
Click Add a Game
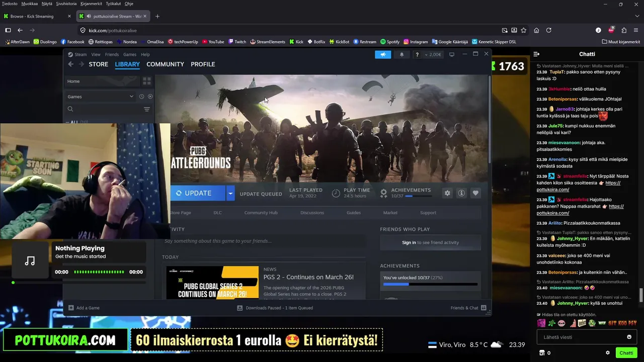(84, 308)
